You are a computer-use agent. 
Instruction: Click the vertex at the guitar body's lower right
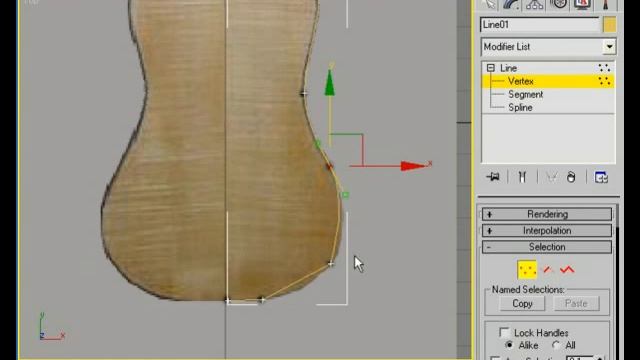331,264
